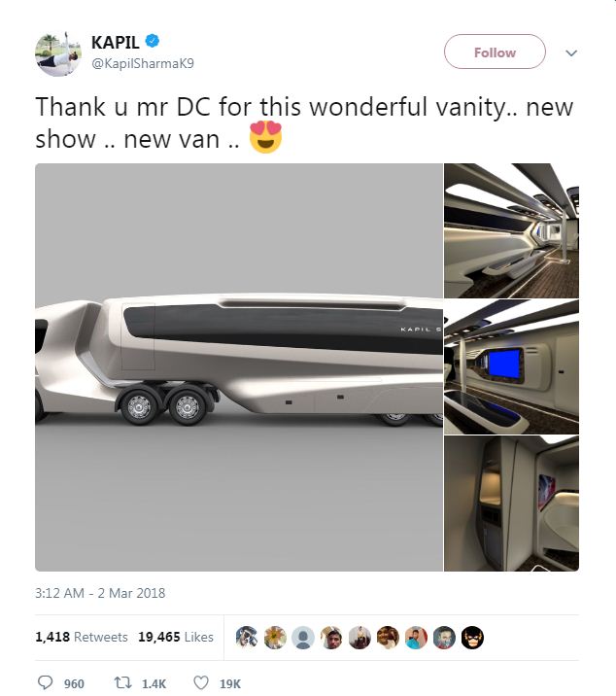Click the grey default user avatar
616x696 pixels.
[x=303, y=638]
